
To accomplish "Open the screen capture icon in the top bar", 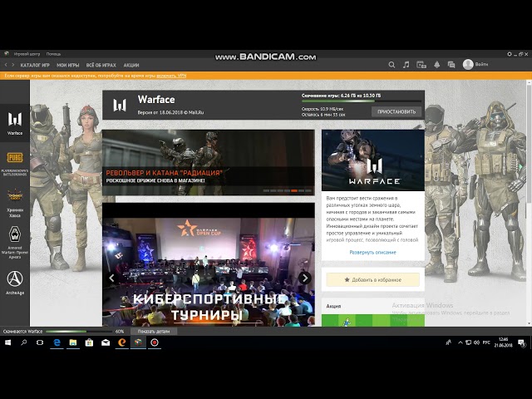I will pos(421,65).
